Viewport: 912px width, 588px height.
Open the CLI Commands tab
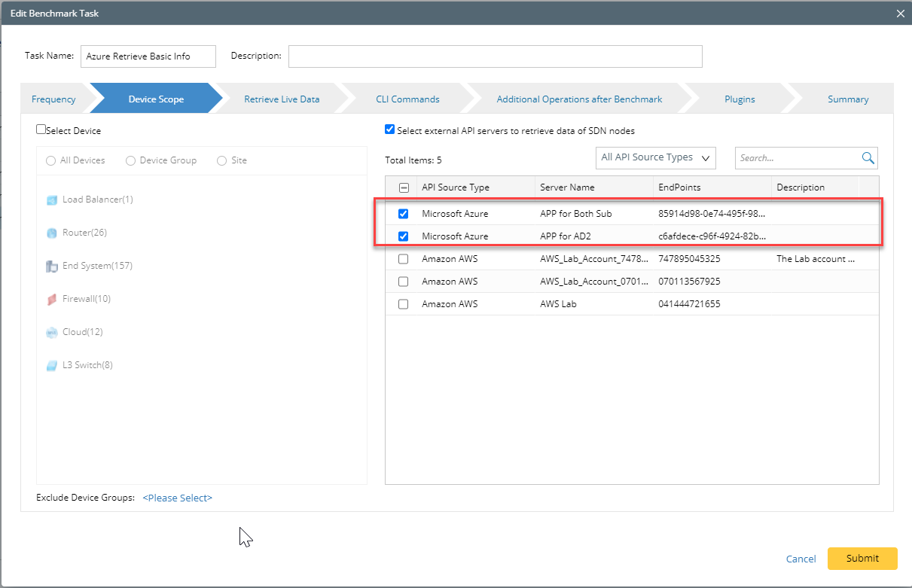coord(407,99)
